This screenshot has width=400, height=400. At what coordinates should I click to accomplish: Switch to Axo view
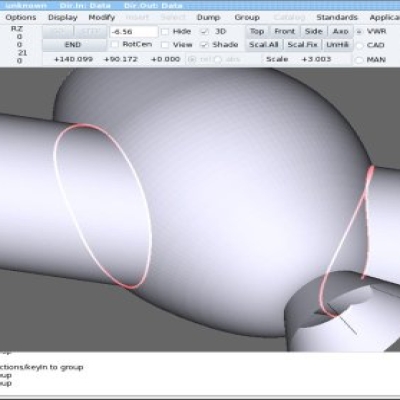click(x=340, y=31)
